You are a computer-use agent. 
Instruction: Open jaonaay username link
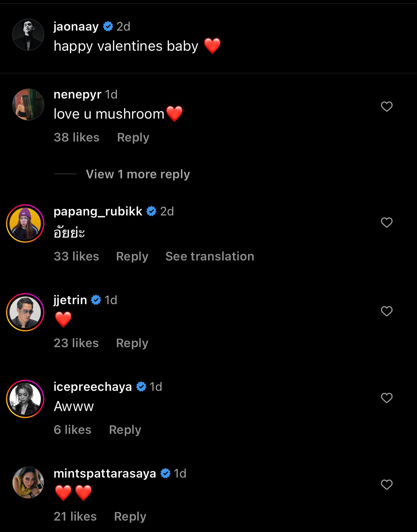coord(76,27)
